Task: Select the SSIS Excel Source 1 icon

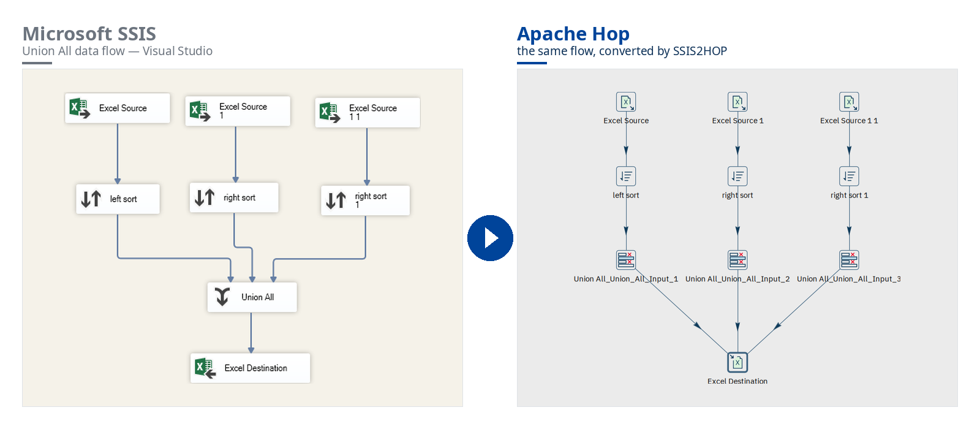Action: [x=200, y=111]
